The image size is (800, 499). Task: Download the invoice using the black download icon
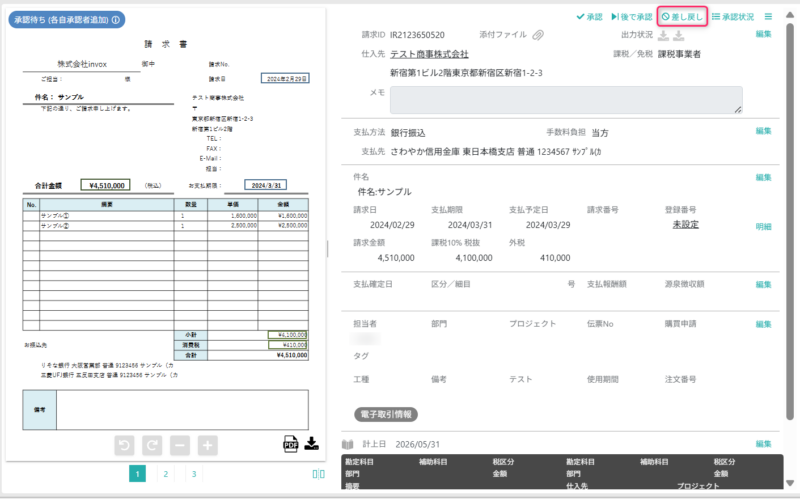[x=311, y=443]
